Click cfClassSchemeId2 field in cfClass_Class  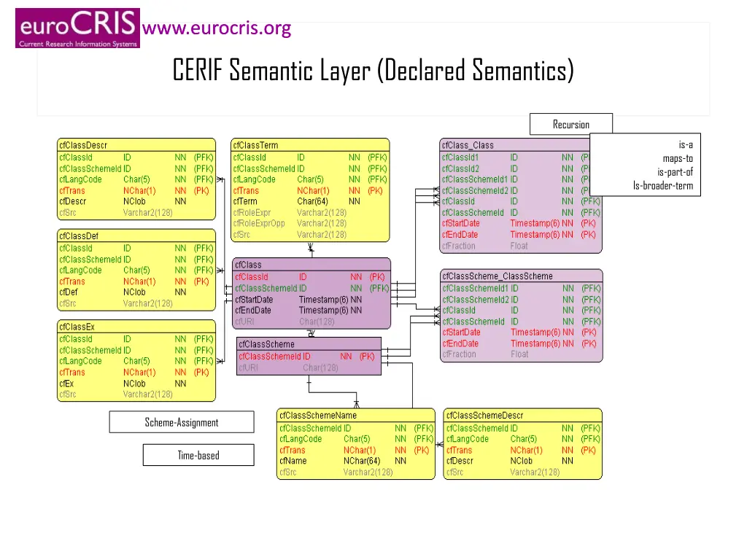(x=516, y=190)
